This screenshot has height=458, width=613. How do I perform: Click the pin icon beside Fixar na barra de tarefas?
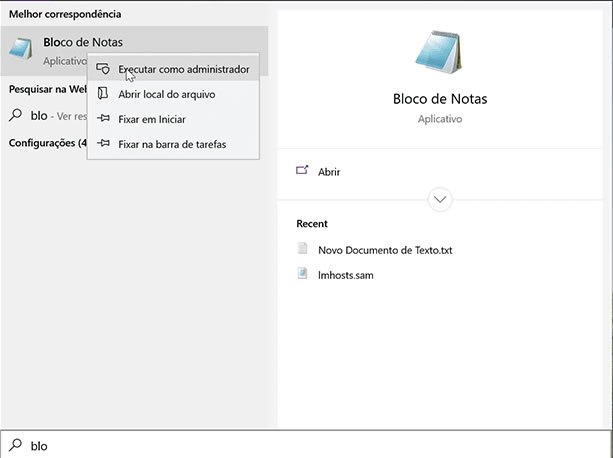(103, 143)
